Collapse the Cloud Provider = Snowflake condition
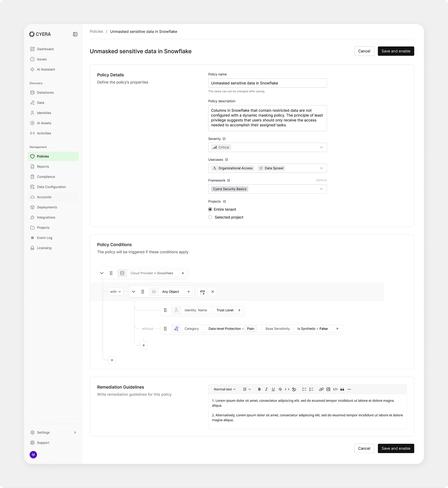The height and width of the screenshot is (488, 448). tap(102, 273)
